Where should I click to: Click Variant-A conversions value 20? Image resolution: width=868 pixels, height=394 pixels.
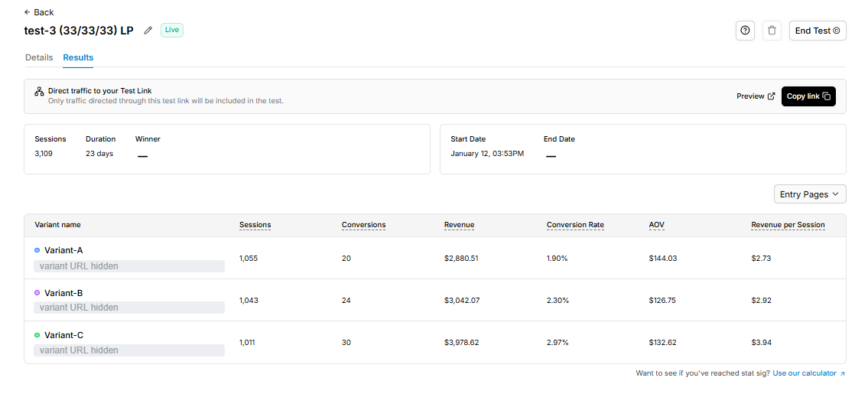346,259
